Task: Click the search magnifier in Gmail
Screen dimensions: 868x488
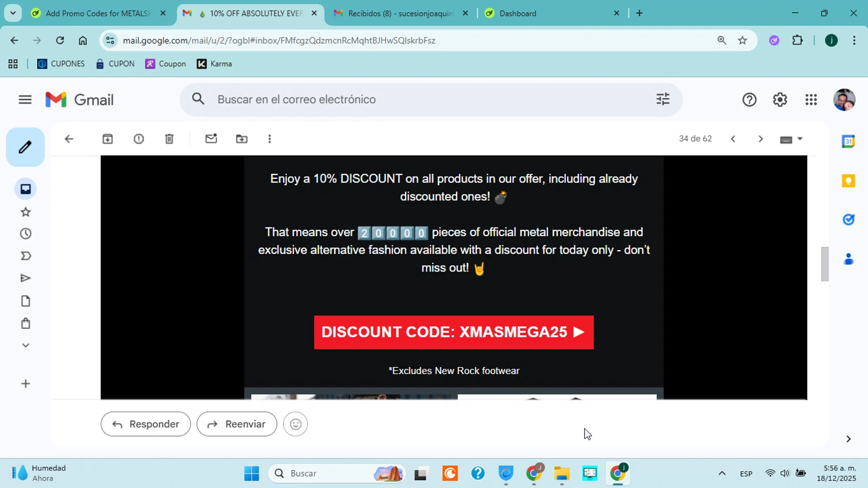Action: (198, 100)
